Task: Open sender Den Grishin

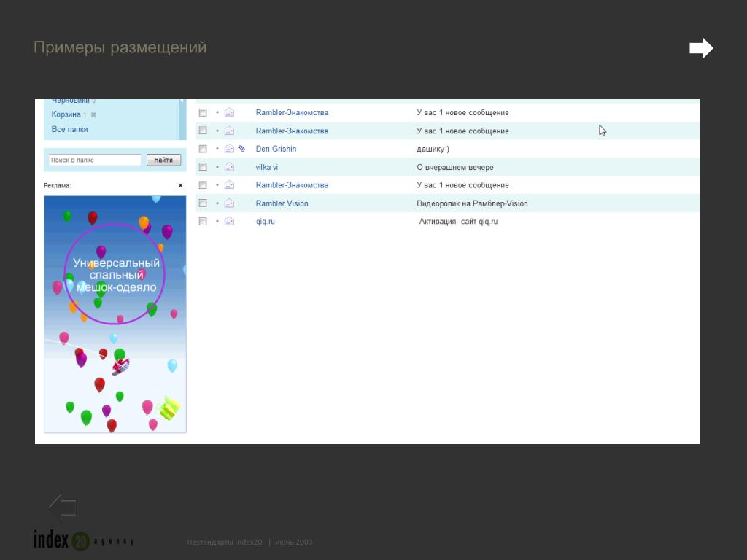Action: (276, 149)
